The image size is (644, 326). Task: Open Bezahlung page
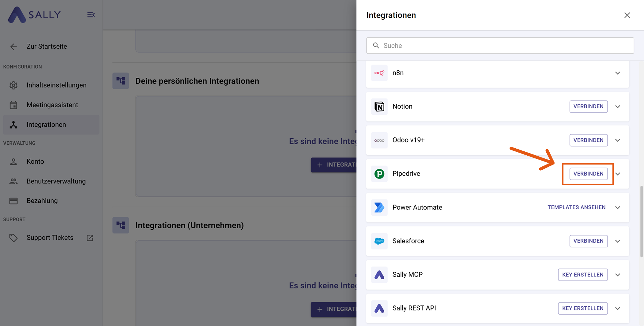coord(51,201)
